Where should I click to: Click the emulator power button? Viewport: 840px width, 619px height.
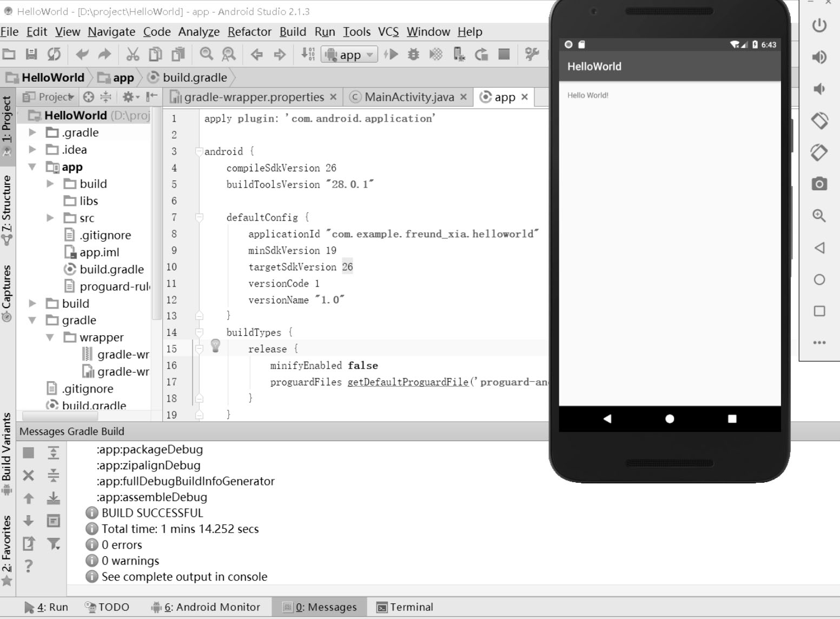(x=819, y=25)
